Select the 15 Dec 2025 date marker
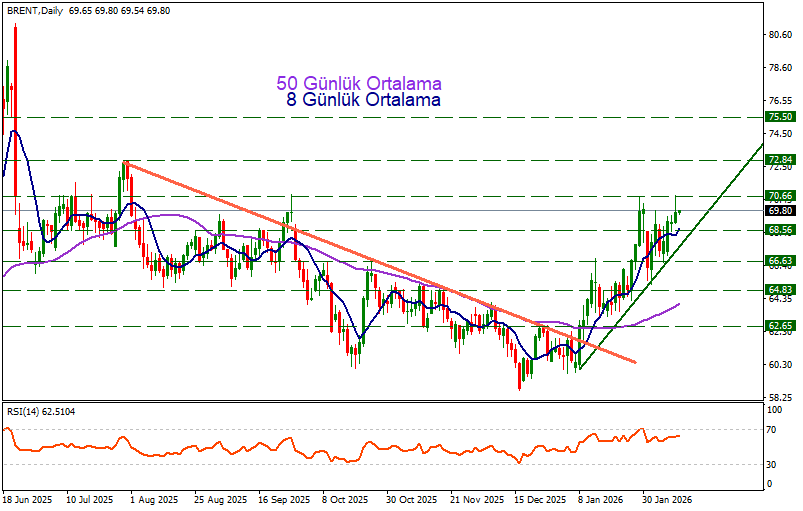The width and height of the screenshot is (803, 511). pos(540,497)
